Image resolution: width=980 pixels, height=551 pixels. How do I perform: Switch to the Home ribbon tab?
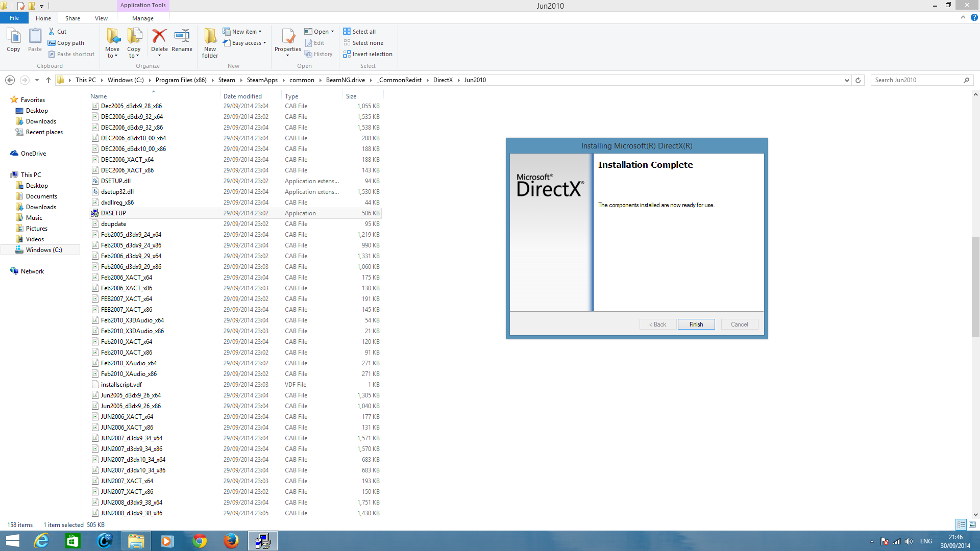click(43, 18)
